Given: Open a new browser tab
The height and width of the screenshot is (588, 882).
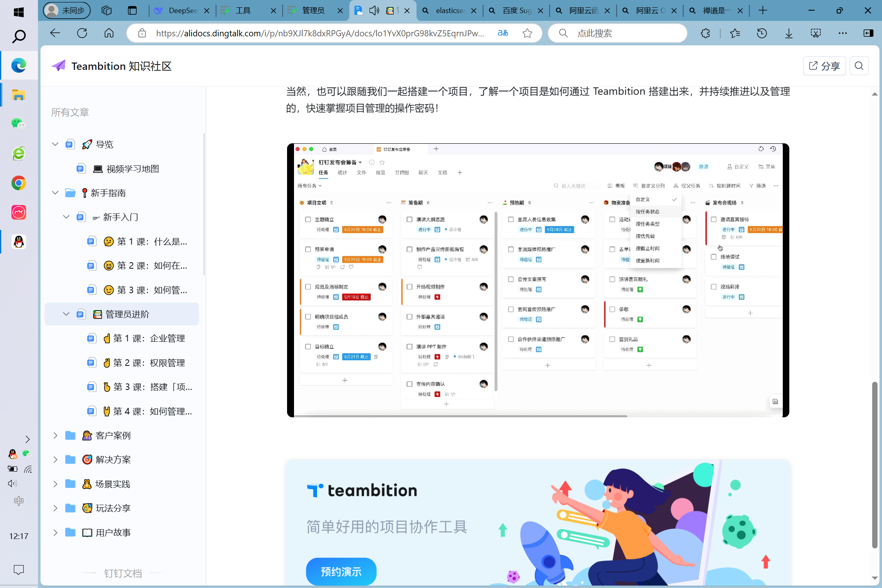Looking at the screenshot, I should (x=763, y=11).
